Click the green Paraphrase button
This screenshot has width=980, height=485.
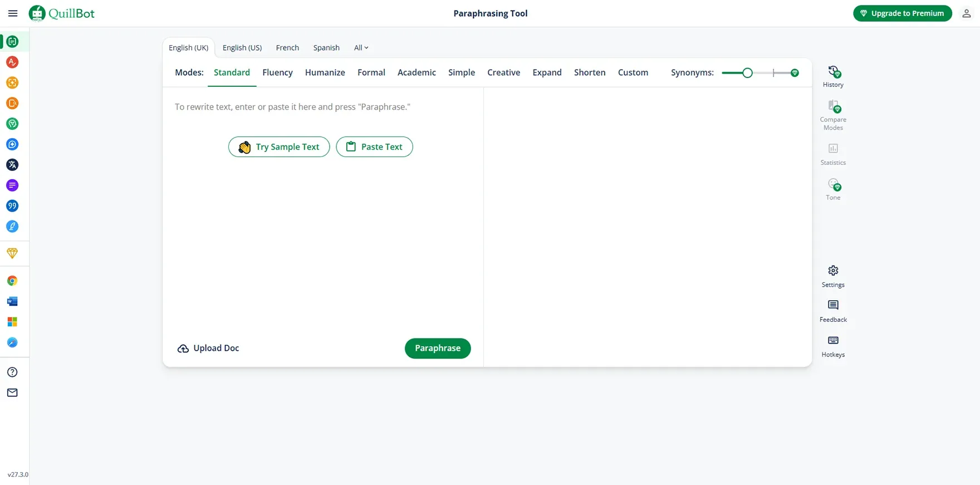[438, 349]
